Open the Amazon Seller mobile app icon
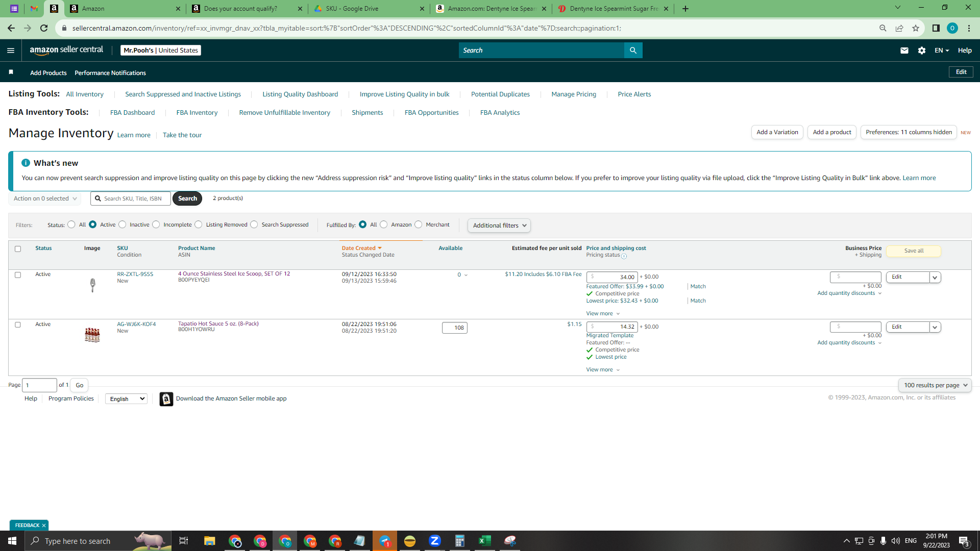The height and width of the screenshot is (551, 980). point(166,399)
